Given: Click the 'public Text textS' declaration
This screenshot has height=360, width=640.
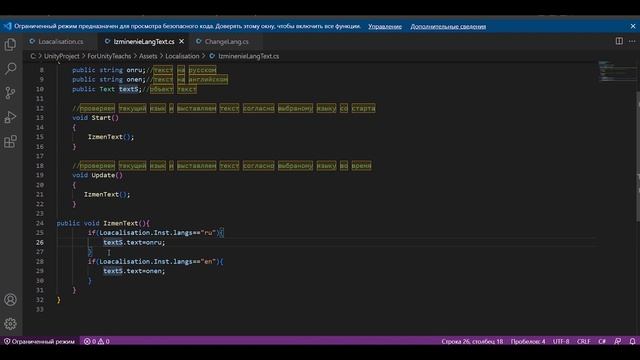Looking at the screenshot, I should tap(107, 89).
